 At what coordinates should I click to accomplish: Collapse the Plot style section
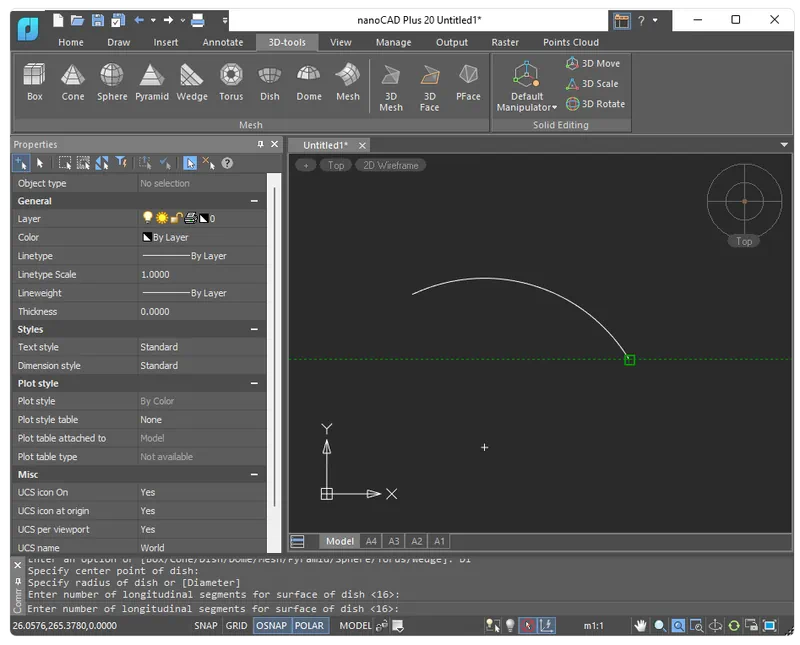[x=254, y=383]
